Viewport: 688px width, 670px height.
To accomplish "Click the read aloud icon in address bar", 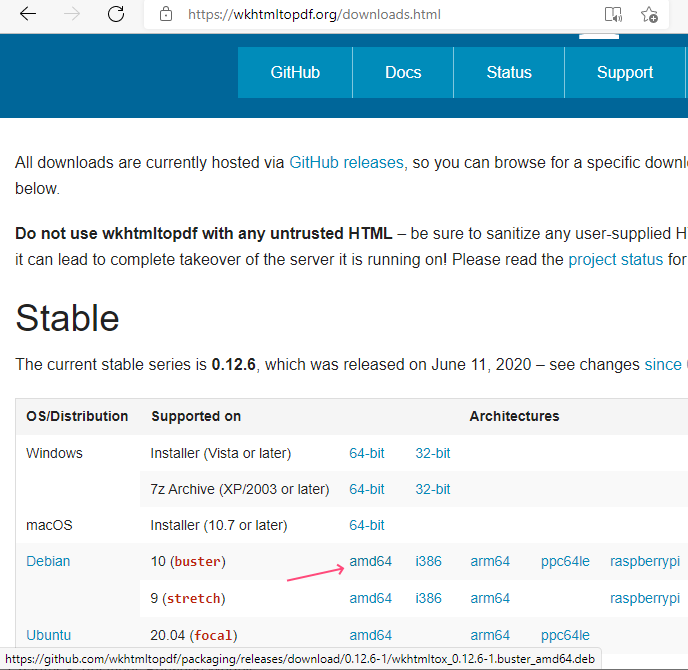I will coord(613,14).
